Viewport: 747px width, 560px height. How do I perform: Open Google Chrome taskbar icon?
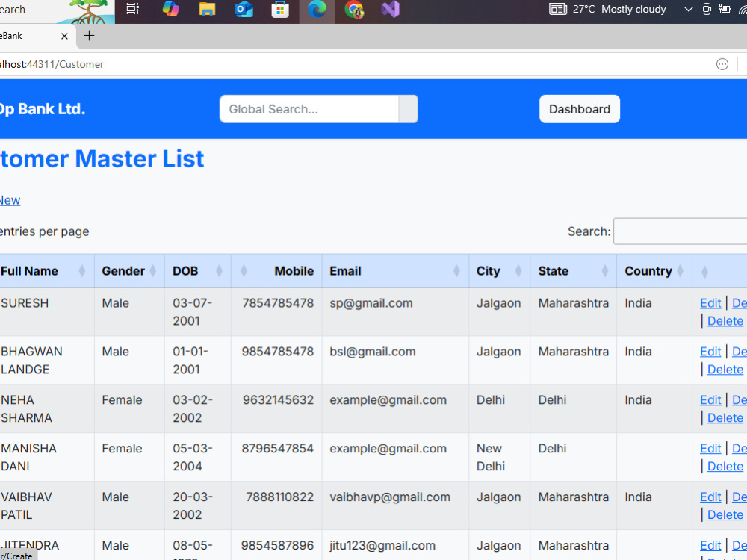coord(353,9)
